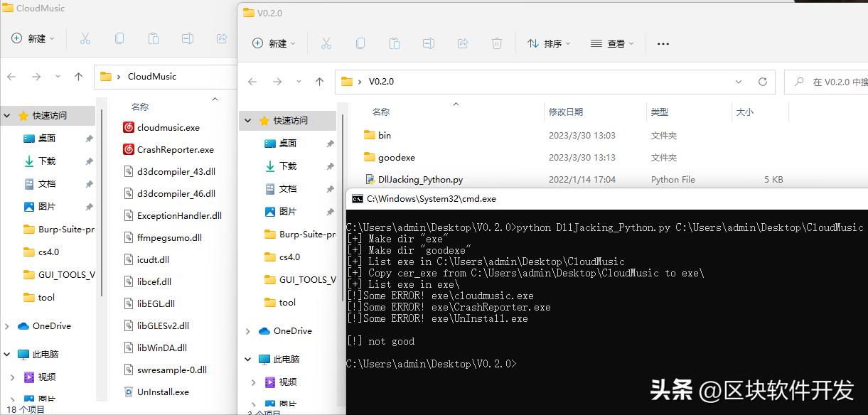Click the Rename icon in V0.2.0 toolbar
The height and width of the screenshot is (415, 868).
(429, 43)
